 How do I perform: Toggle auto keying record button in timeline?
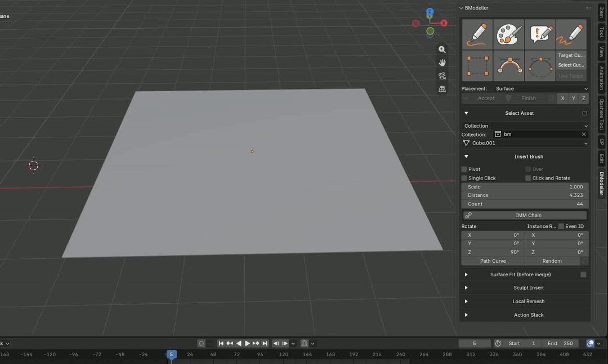(x=201, y=343)
